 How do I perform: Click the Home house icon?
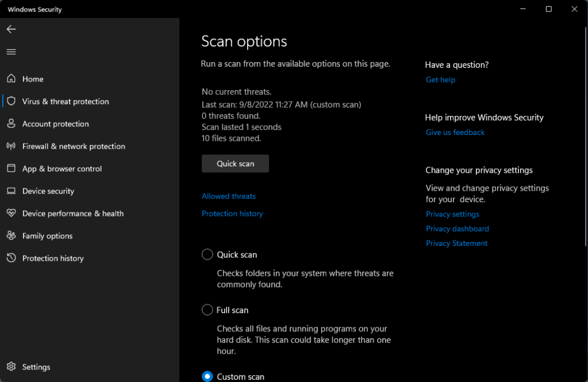(11, 79)
